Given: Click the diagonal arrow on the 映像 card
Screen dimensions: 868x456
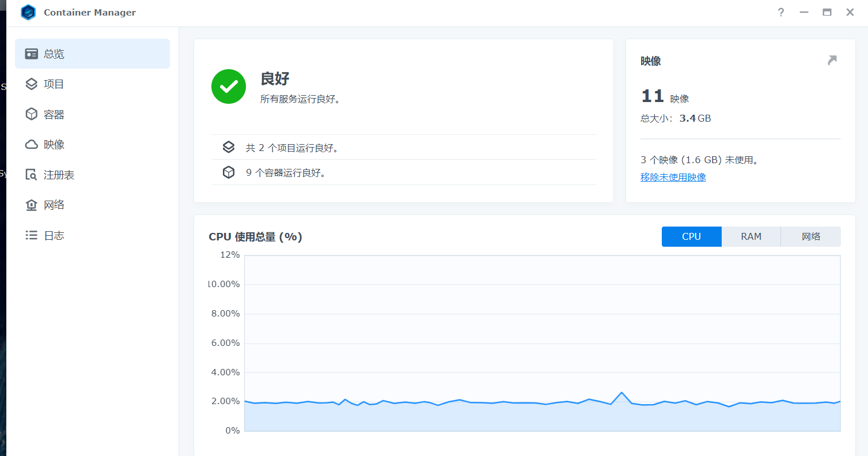Looking at the screenshot, I should point(832,59).
